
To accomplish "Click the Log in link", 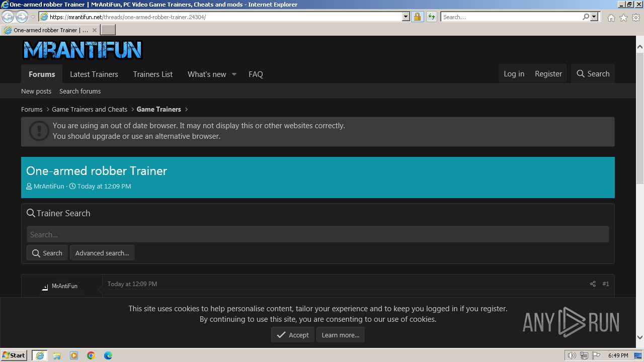I will pos(514,73).
